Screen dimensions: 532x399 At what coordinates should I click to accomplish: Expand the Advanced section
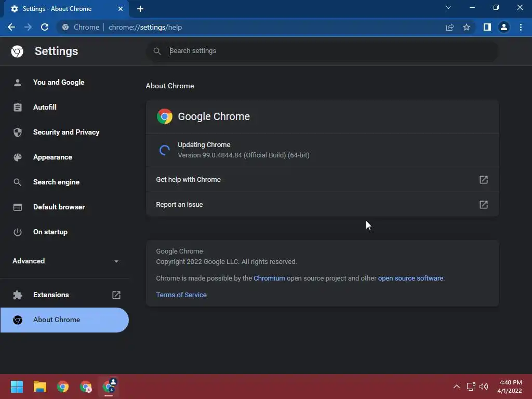click(x=64, y=261)
